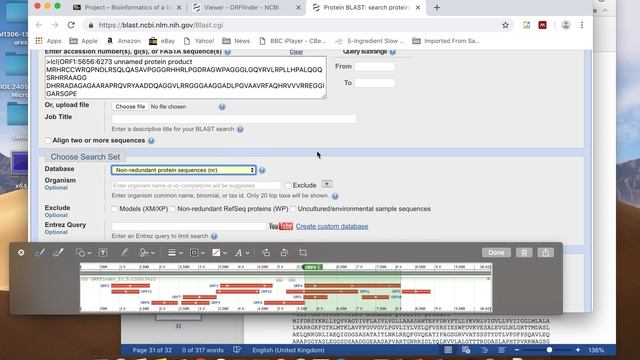Click help icon next to Database dropdown
The height and width of the screenshot is (360, 640).
262,170
